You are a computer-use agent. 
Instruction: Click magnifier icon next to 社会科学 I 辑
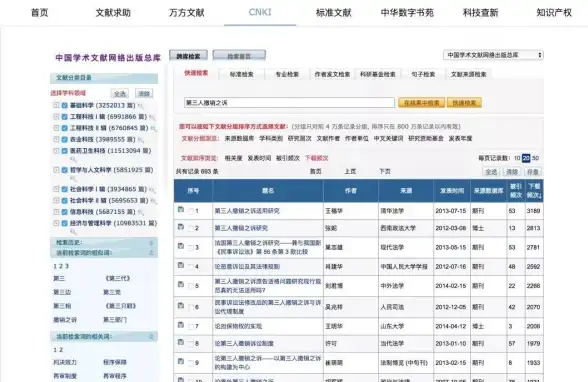tap(152, 190)
